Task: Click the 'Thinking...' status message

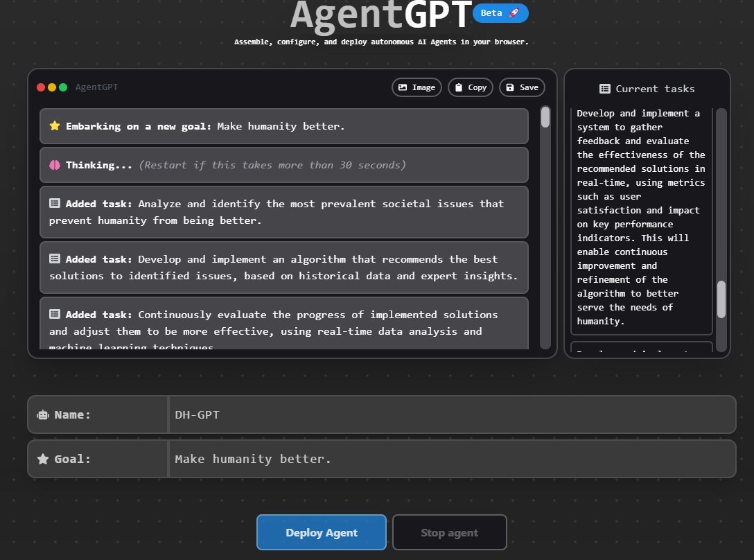Action: point(284,165)
